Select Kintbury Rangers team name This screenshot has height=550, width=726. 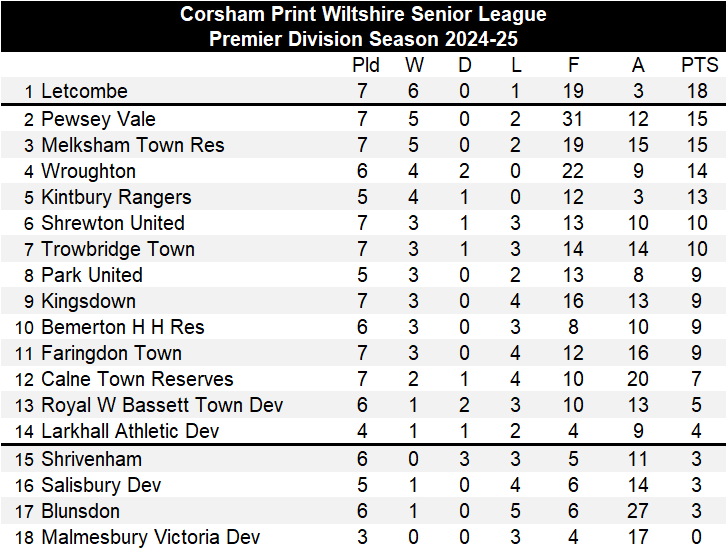coord(116,198)
